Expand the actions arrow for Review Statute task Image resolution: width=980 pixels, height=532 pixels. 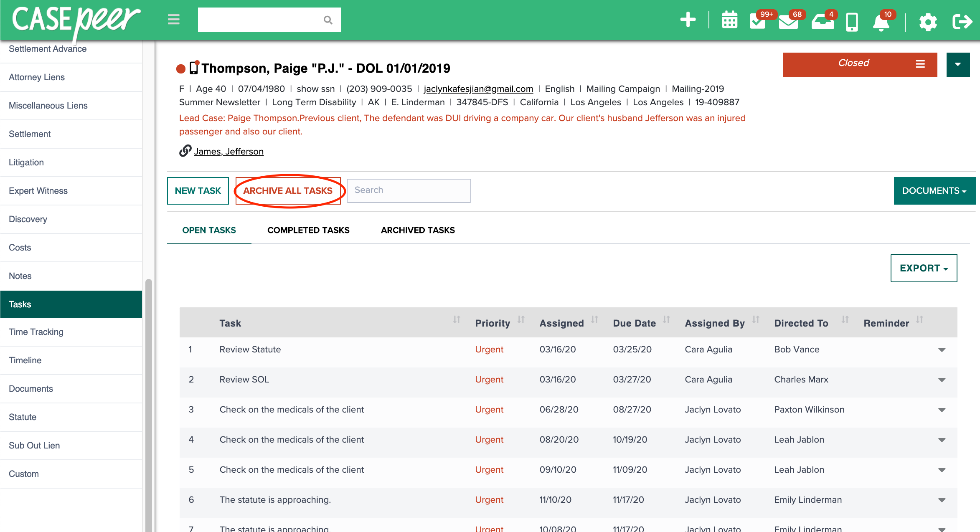(942, 350)
